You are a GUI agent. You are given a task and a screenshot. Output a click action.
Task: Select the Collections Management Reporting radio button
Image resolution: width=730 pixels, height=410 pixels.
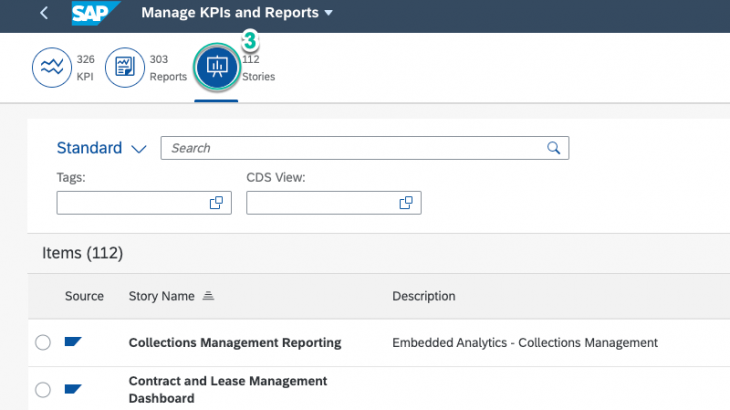click(43, 343)
